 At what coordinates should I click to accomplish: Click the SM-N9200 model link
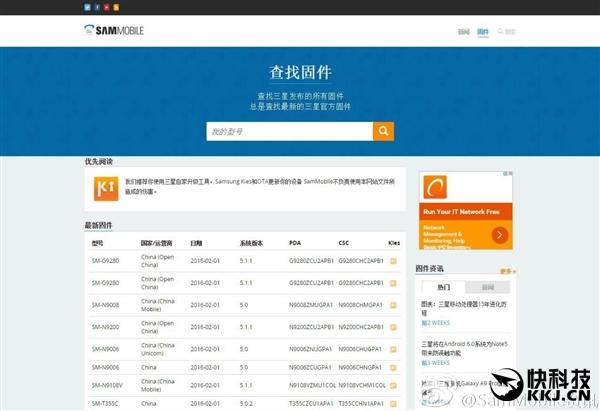pyautogui.click(x=106, y=327)
